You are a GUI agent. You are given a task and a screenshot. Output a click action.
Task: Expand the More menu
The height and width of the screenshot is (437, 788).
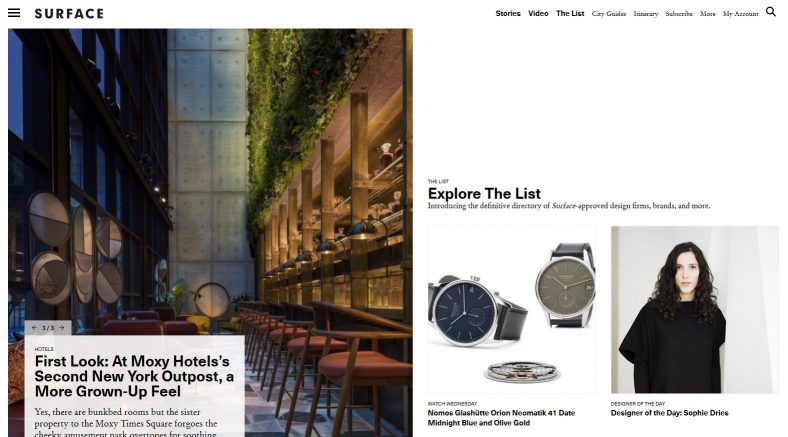click(708, 14)
